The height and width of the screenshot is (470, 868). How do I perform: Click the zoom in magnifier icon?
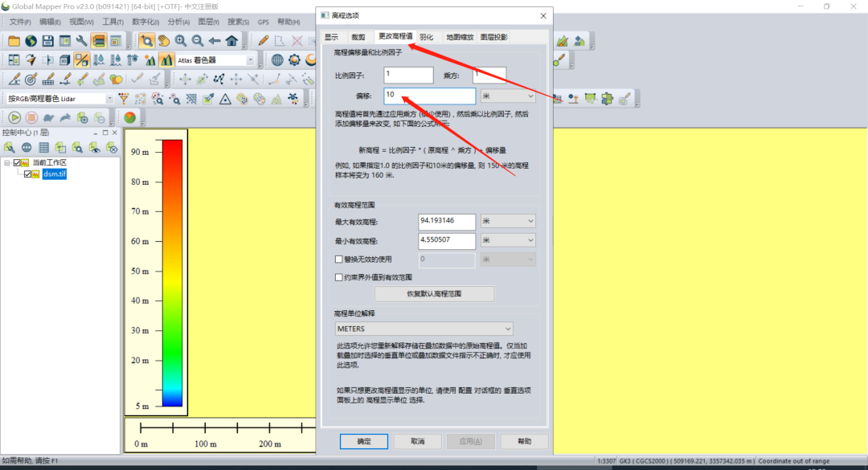coord(181,41)
